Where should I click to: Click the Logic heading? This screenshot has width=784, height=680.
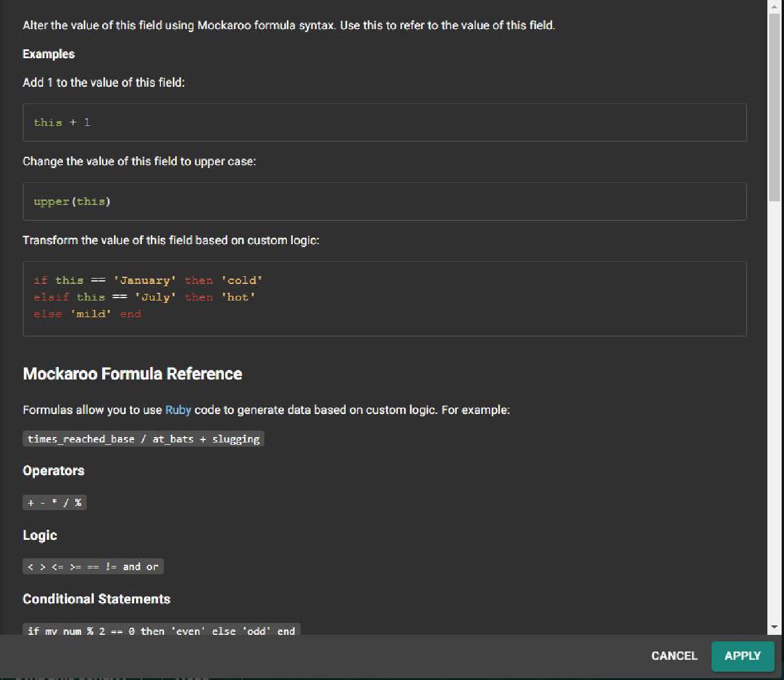click(40, 535)
